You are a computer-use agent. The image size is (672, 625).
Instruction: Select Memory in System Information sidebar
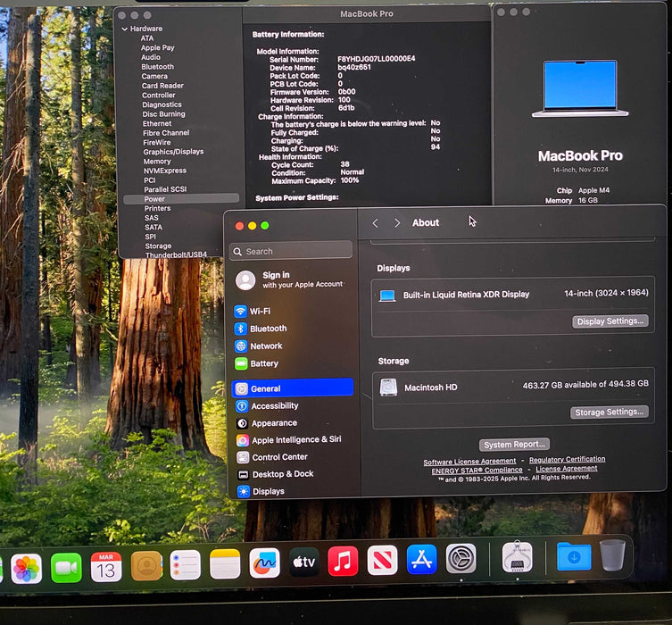tap(157, 162)
